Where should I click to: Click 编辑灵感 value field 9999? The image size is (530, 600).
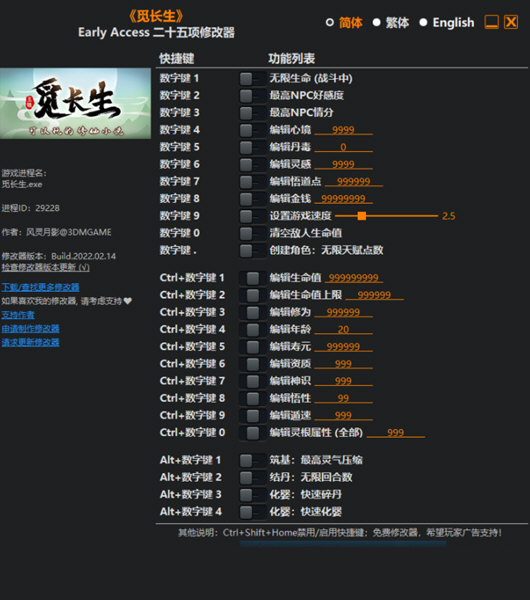click(343, 165)
